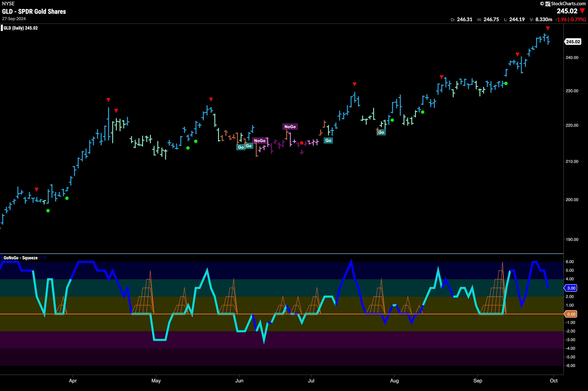The width and height of the screenshot is (588, 391).
Task: Click the red dot marker in late June
Action: coord(301,143)
